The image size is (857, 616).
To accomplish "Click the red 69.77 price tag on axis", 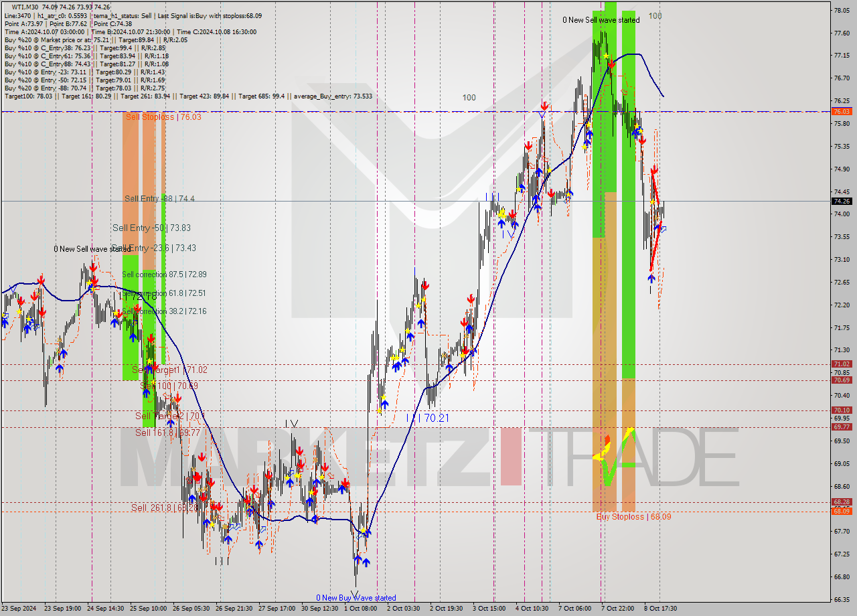I will tap(842, 427).
